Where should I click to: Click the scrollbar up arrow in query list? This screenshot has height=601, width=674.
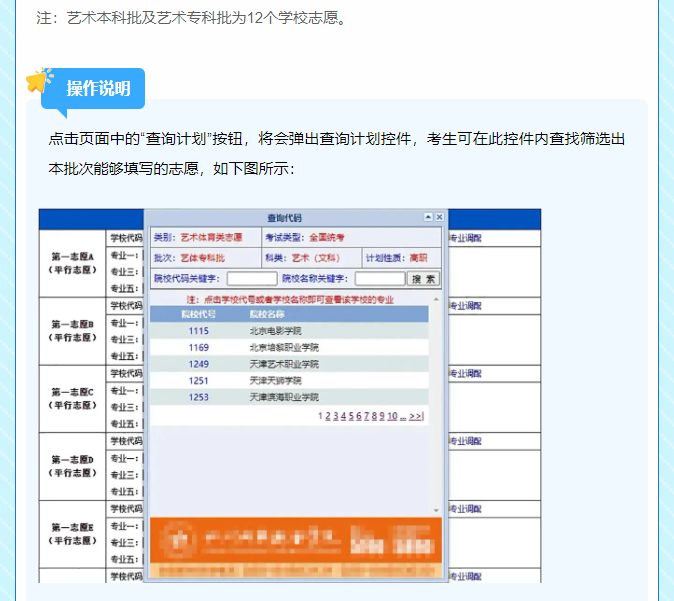point(436,299)
